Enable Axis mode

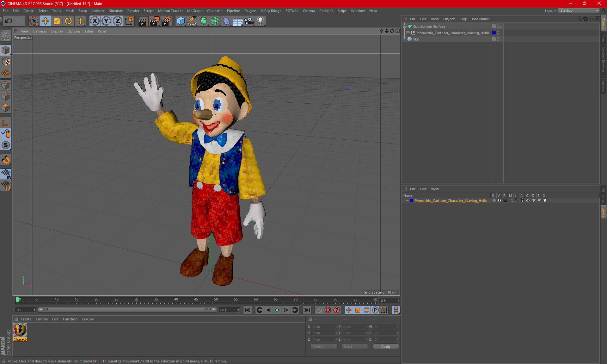pos(6,122)
